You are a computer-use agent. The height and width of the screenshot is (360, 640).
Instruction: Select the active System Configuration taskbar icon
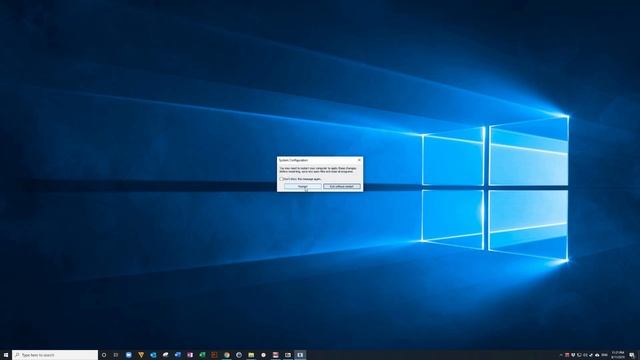coord(300,355)
